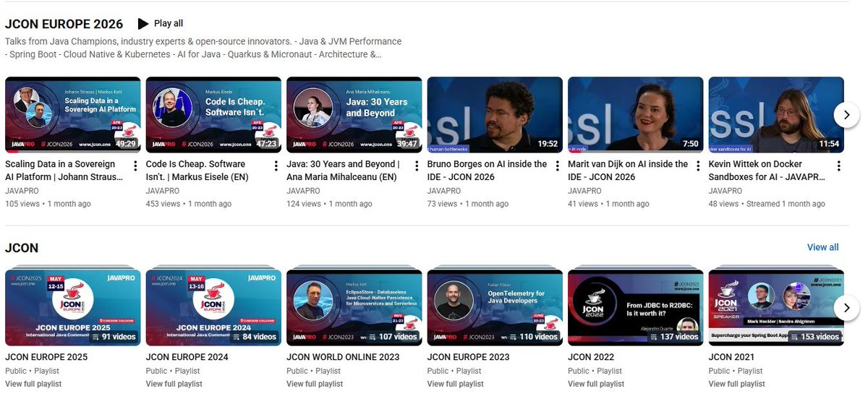Screen dimensions: 868x404
Task: Click JAVAPRO channel under the 124 views video
Action: (304, 191)
